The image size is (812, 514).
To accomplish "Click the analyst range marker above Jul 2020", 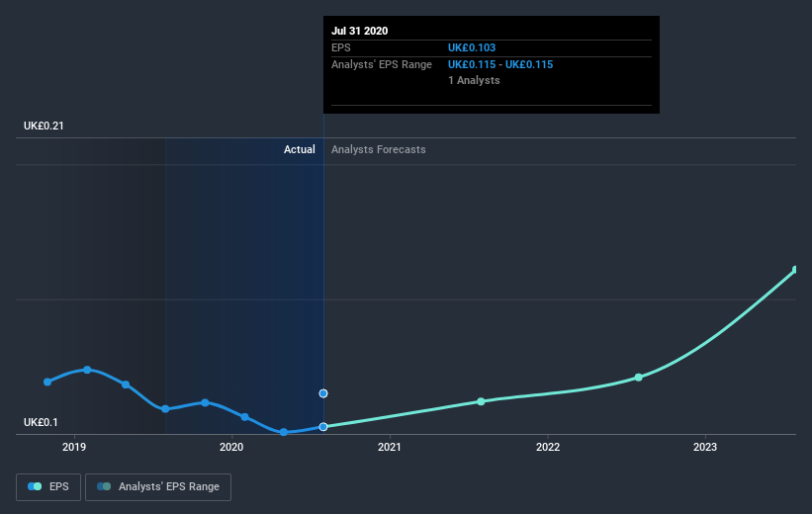I will point(323,393).
